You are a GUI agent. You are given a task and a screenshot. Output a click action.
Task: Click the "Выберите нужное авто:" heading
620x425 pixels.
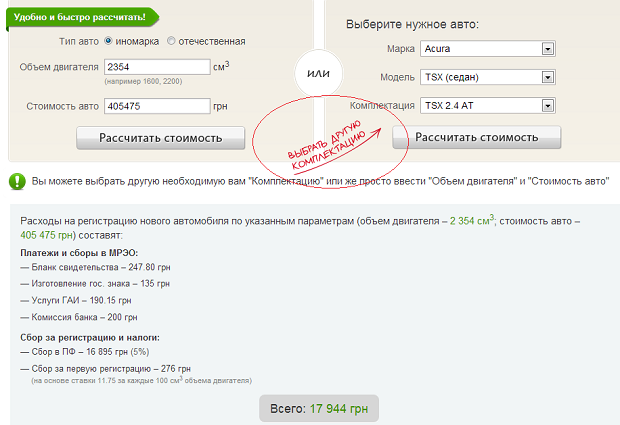(x=412, y=24)
